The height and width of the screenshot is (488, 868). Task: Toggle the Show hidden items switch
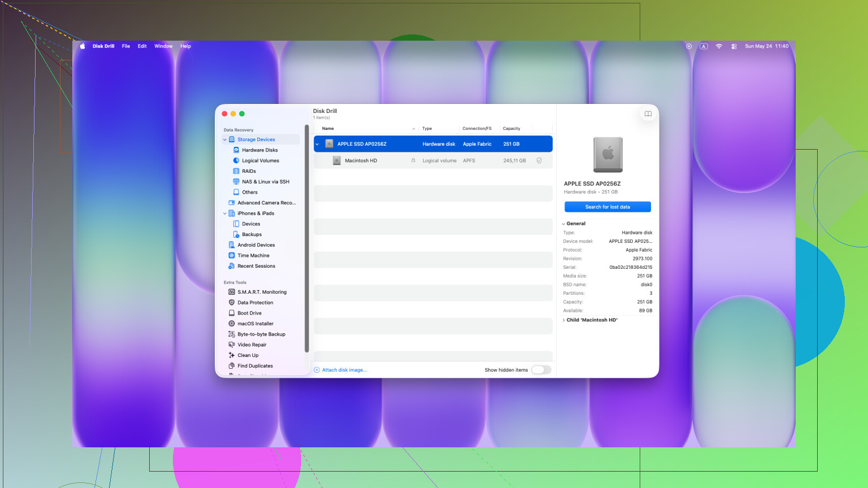pyautogui.click(x=541, y=370)
